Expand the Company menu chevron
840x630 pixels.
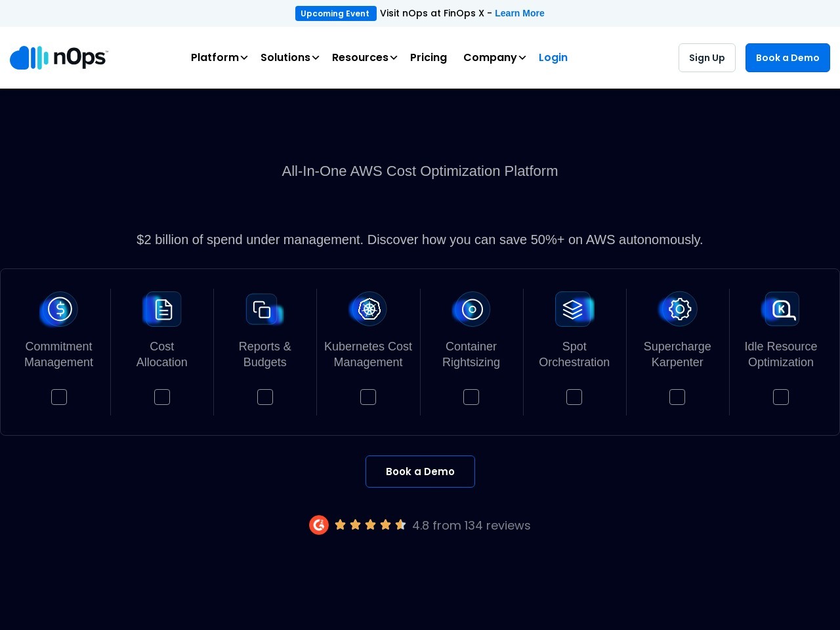[x=522, y=58]
